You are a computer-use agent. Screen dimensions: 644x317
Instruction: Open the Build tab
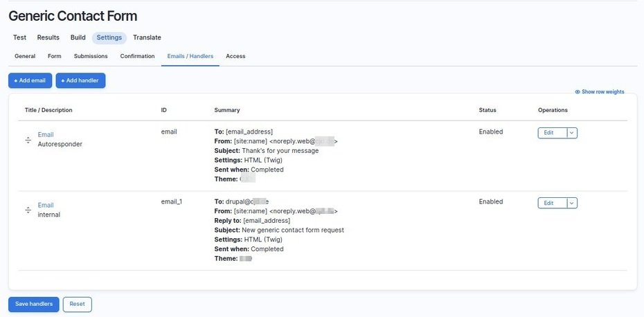pyautogui.click(x=78, y=37)
